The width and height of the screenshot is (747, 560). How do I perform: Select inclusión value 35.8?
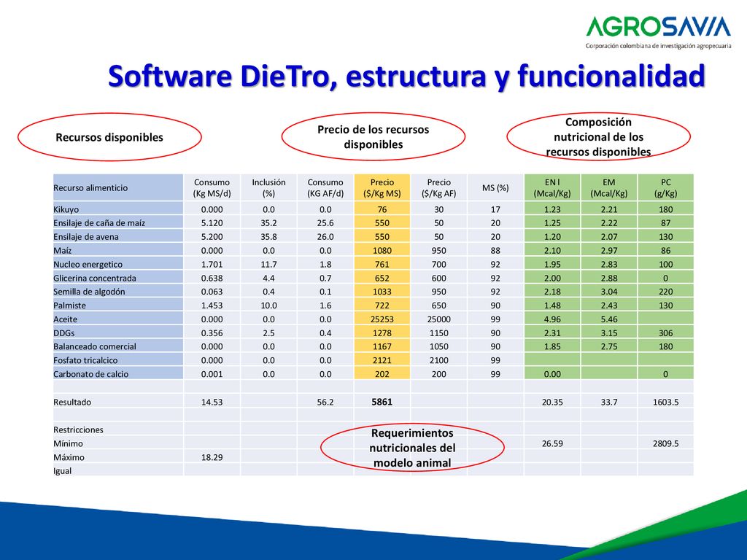(268, 237)
